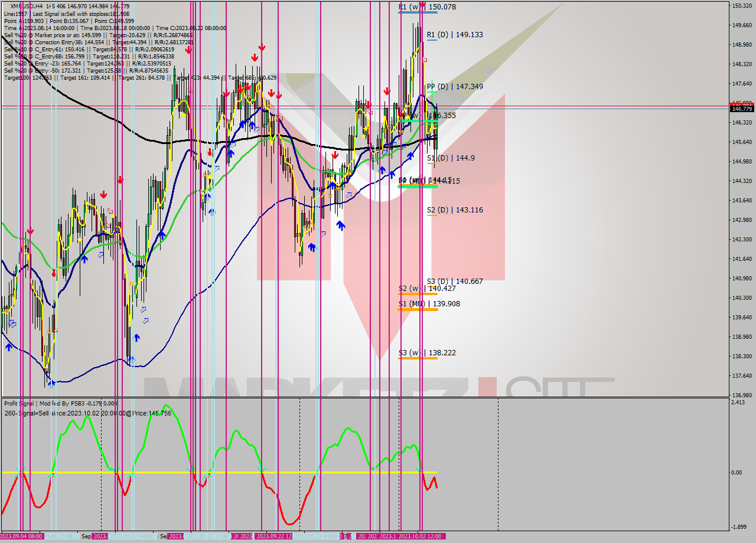Click the S1 (MN) 139.908 monthly label
756x543 pixels.
tap(429, 304)
